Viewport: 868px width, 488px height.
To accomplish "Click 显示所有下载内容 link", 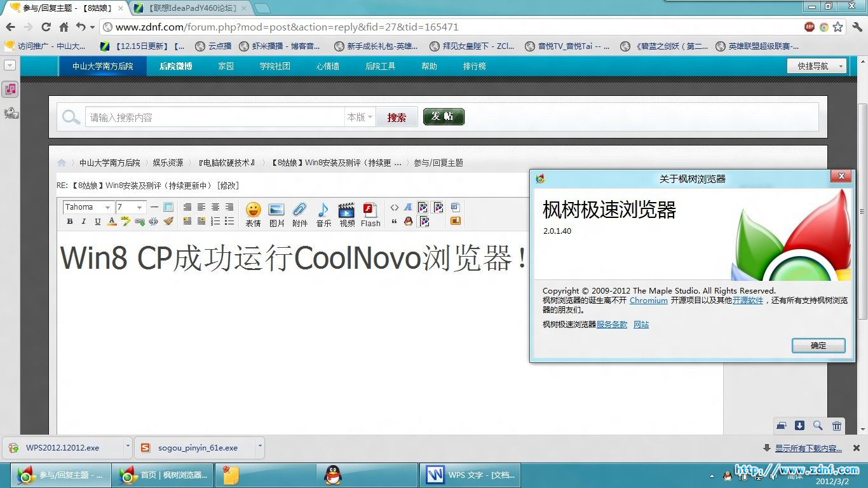I will pos(808,448).
